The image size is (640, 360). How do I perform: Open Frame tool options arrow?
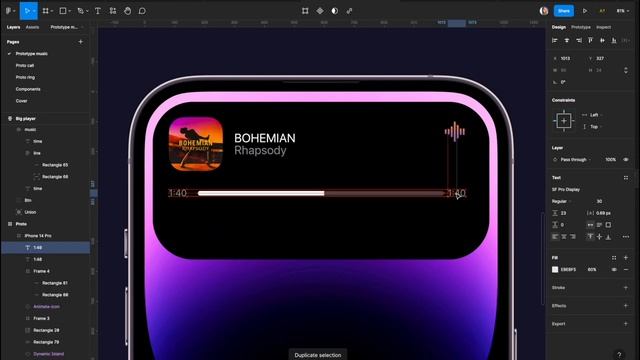click(52, 11)
